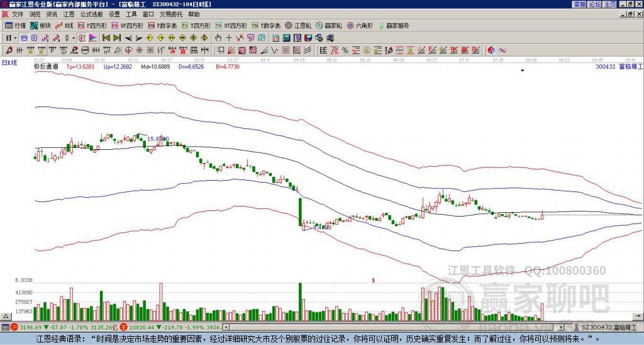Click the gold 金 circle icon
Viewport: 644px width, 345px height.
366,50
